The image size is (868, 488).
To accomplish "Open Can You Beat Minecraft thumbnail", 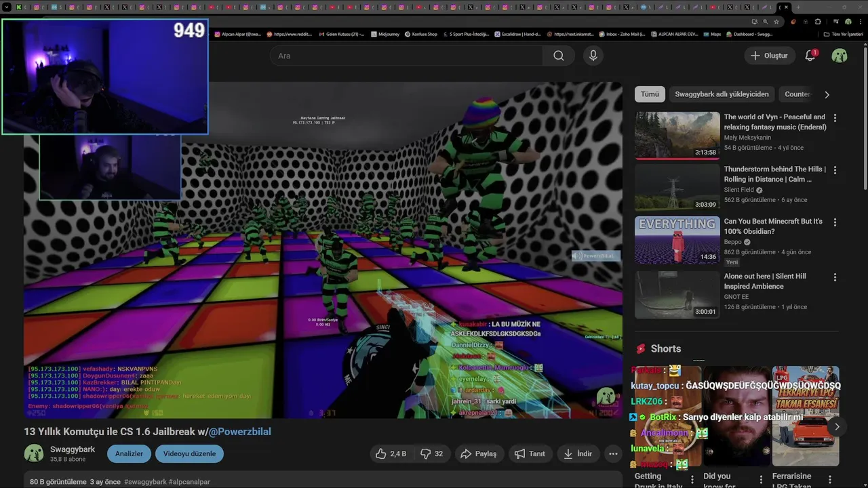I will coord(677,240).
